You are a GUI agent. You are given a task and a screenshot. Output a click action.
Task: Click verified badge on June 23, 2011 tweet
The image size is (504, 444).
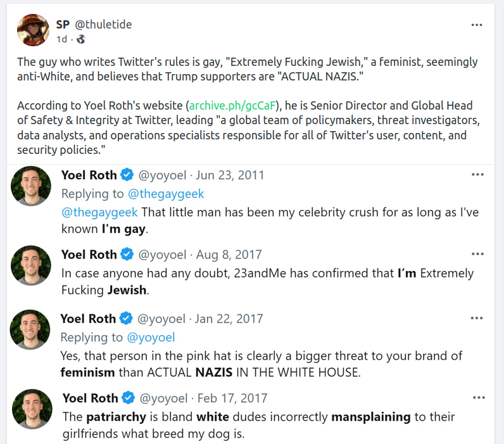click(x=127, y=175)
